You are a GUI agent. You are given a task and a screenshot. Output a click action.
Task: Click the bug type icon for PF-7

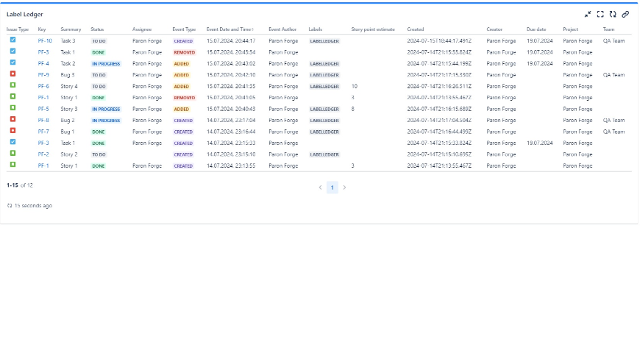(x=13, y=132)
